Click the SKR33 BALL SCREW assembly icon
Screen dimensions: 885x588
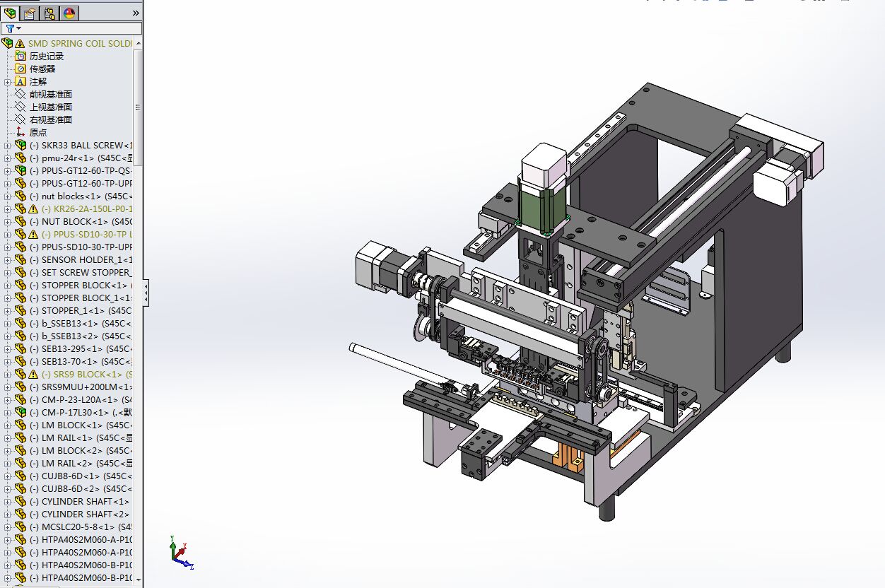point(20,145)
